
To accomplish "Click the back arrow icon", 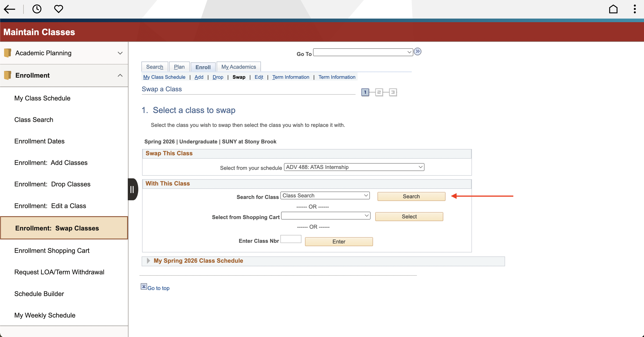I will [9, 9].
